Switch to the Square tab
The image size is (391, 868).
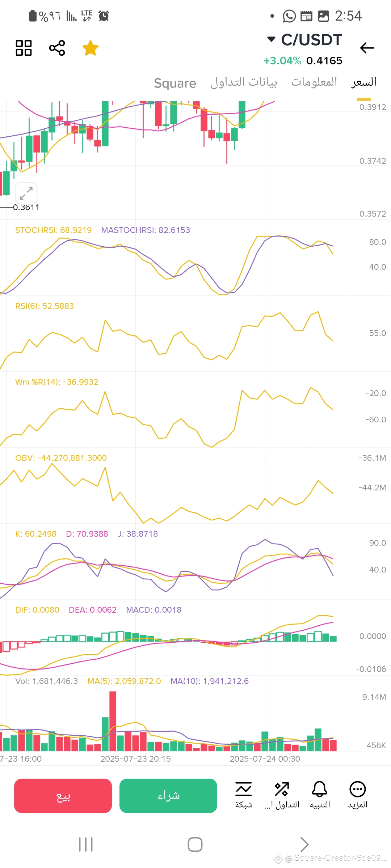click(x=175, y=83)
